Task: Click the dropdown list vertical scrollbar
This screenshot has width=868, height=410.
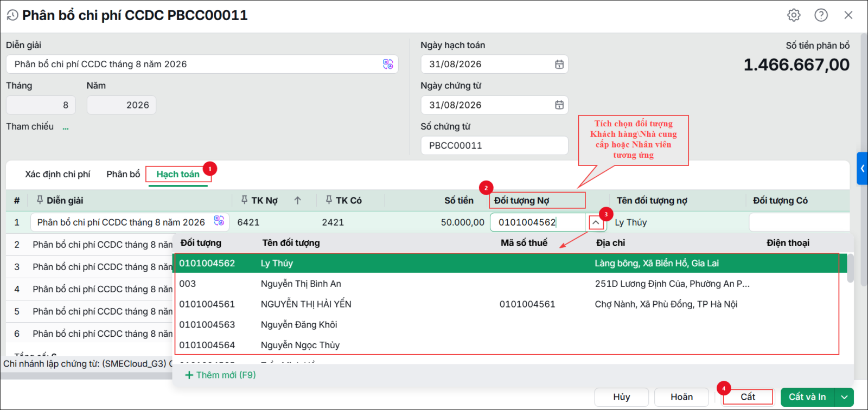Action: pyautogui.click(x=850, y=269)
